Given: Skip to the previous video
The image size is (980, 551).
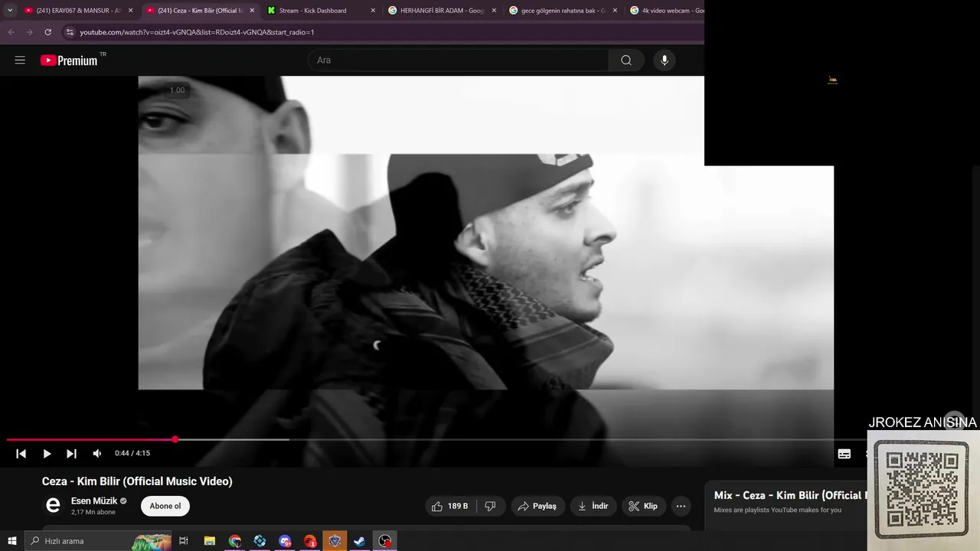Looking at the screenshot, I should (21, 454).
